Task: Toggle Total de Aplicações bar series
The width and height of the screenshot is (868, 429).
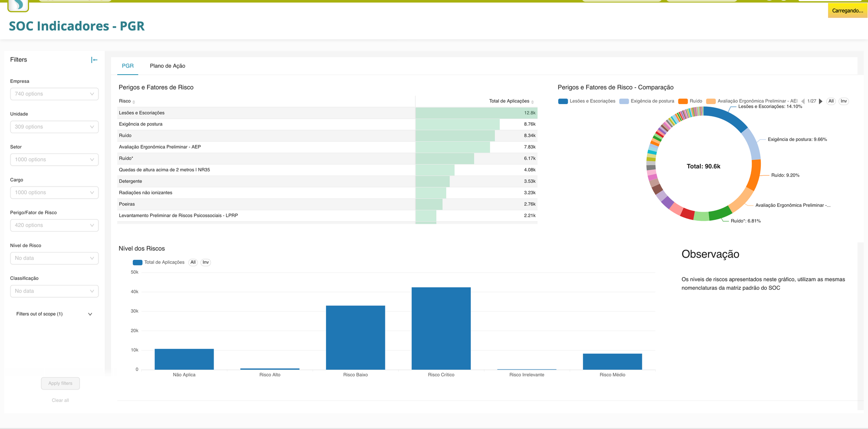Action: pos(159,262)
